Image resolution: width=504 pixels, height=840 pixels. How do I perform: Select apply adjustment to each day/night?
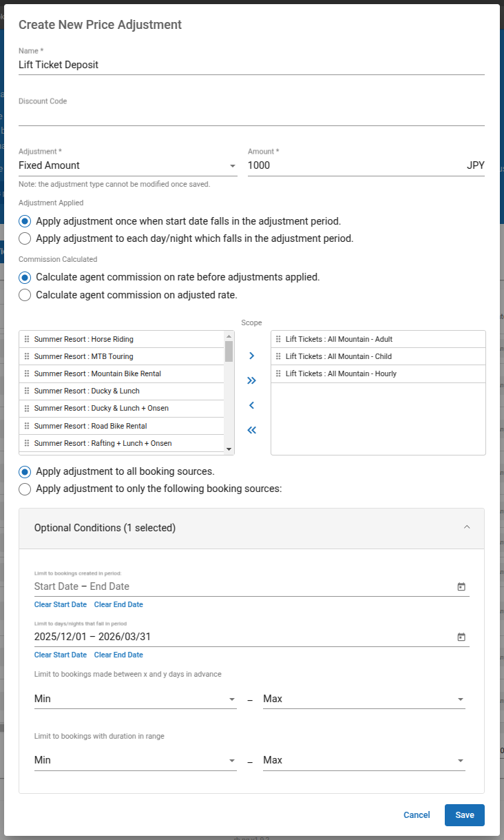[25, 238]
